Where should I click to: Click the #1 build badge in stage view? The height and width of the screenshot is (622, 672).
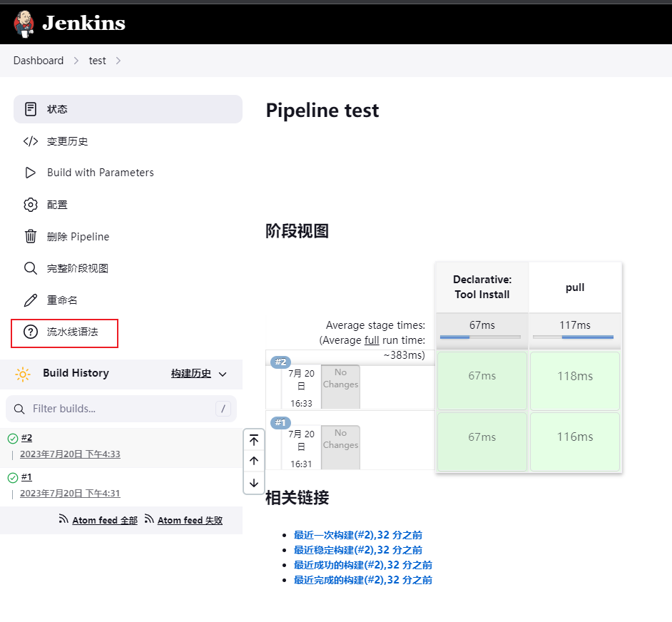click(281, 422)
